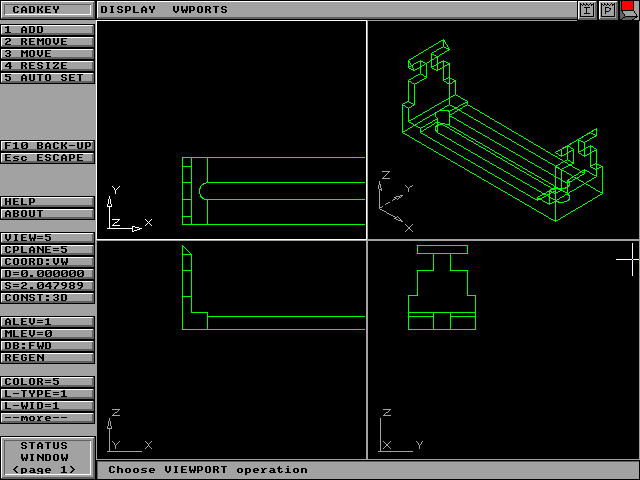
Task: Click DISPLAY in the menu path bar
Action: pos(128,9)
